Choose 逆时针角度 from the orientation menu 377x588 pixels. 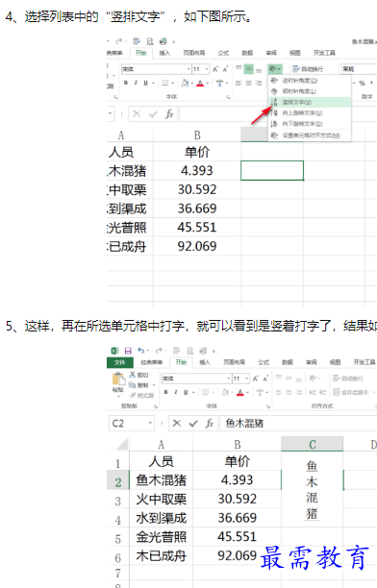tap(310, 81)
